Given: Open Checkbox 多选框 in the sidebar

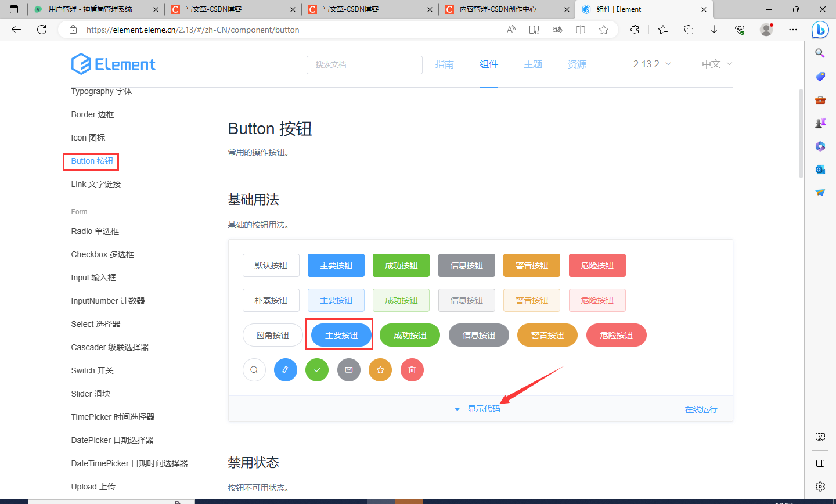Looking at the screenshot, I should point(103,254).
